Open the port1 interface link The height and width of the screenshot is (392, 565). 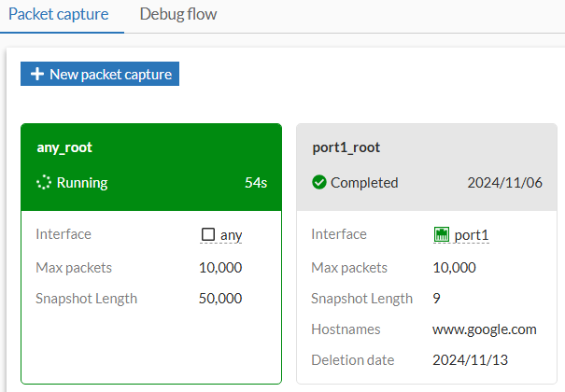tap(472, 235)
